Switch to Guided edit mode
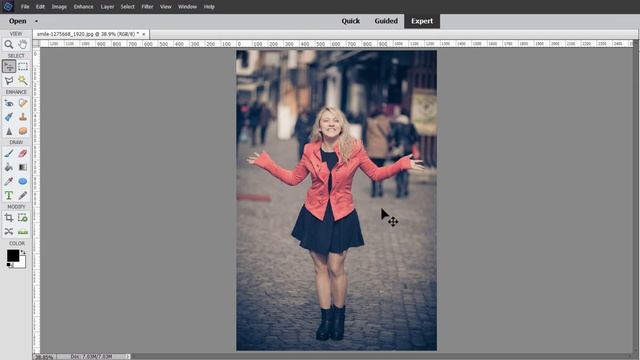The height and width of the screenshot is (360, 640). coord(386,21)
